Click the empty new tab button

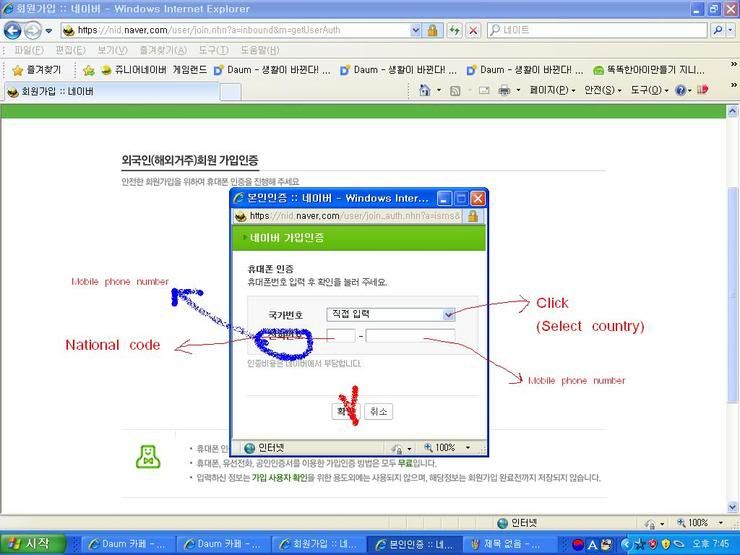[230, 92]
